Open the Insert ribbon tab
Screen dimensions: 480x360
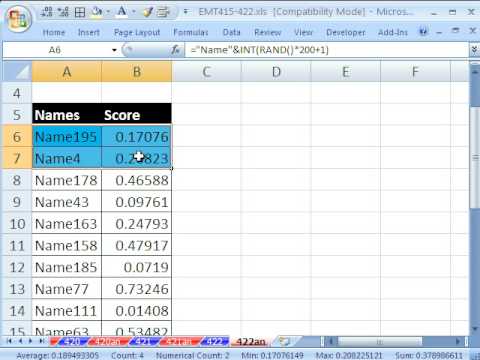89,32
